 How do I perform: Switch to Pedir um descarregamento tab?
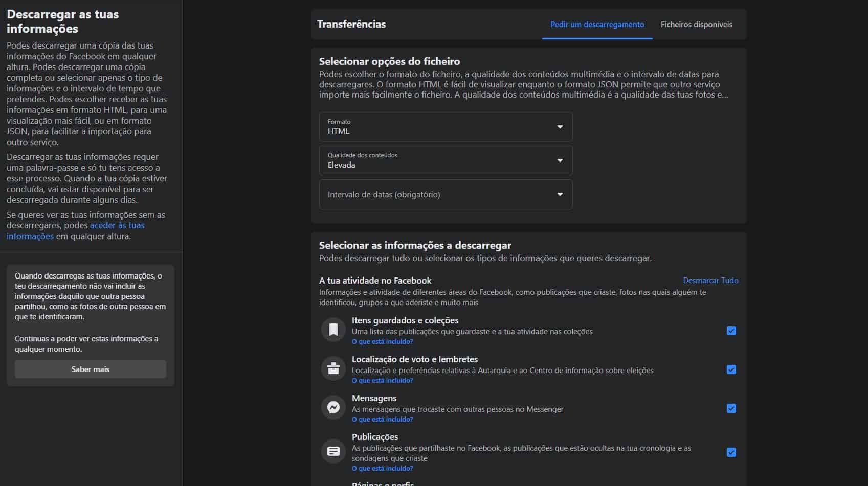coord(597,25)
